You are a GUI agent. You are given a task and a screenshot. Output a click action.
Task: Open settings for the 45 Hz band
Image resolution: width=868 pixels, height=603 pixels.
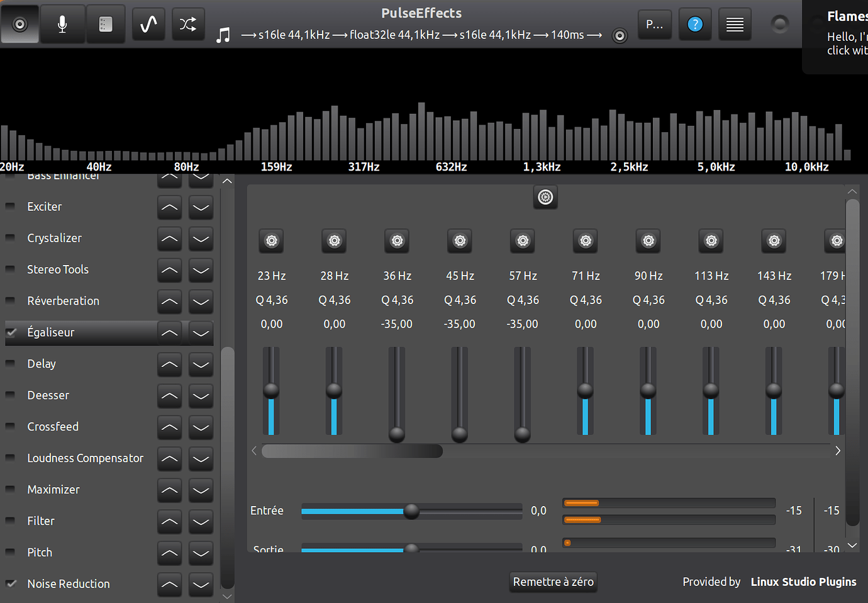tap(460, 240)
